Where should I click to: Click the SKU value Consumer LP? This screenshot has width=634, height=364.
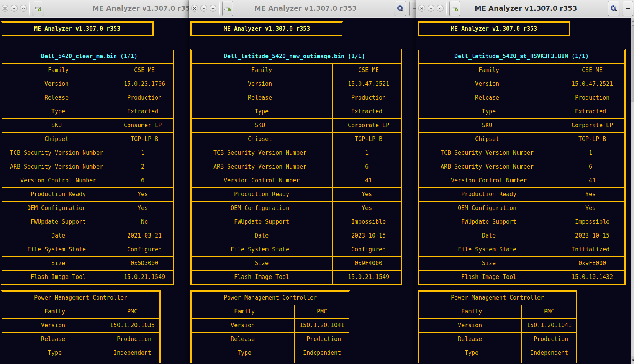pyautogui.click(x=143, y=125)
